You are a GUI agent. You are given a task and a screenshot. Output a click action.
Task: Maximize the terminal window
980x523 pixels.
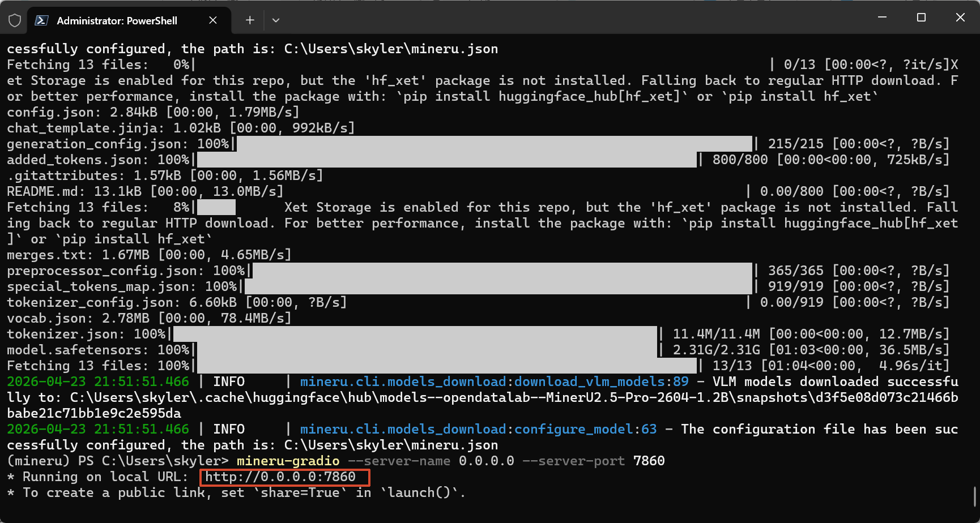coord(921,18)
